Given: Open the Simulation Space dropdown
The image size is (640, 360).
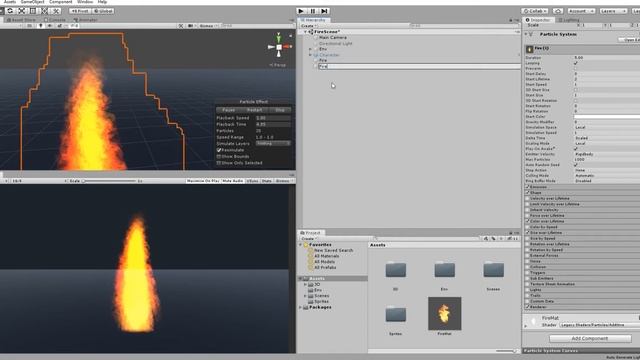Looking at the screenshot, I should tap(607, 127).
